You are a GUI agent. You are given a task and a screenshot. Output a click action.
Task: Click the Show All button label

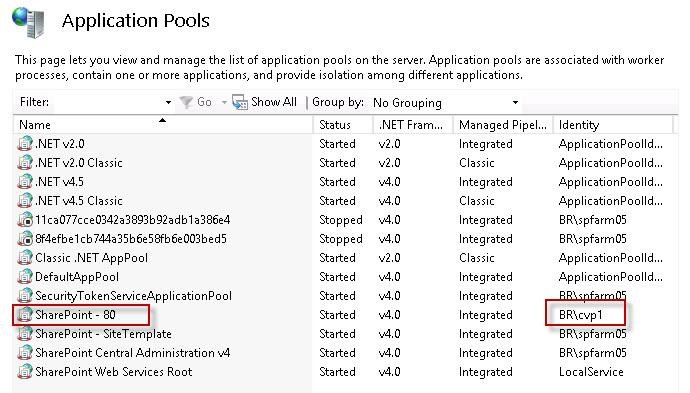[x=274, y=102]
